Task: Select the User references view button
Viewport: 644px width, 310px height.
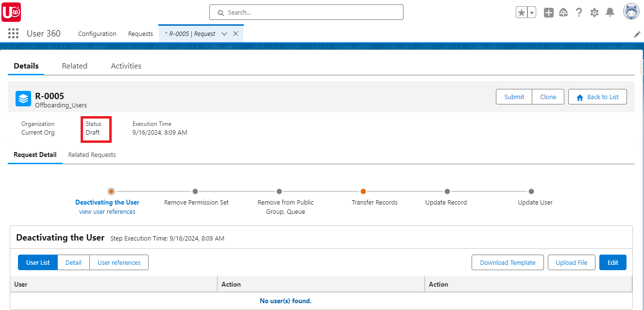Action: coord(119,262)
